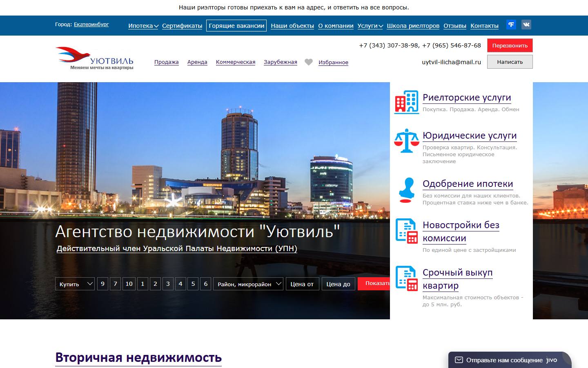
Task: Toggle room count option 9
Action: (x=102, y=284)
